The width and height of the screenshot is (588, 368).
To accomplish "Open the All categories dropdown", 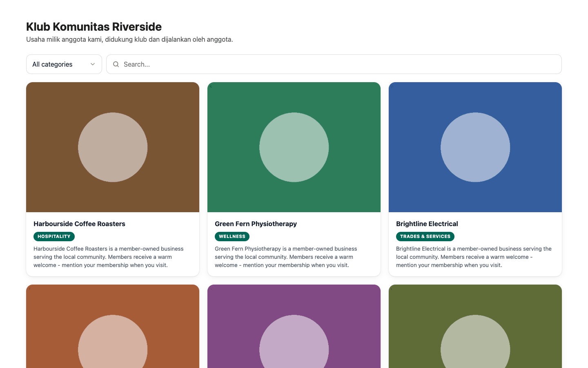I will 64,64.
